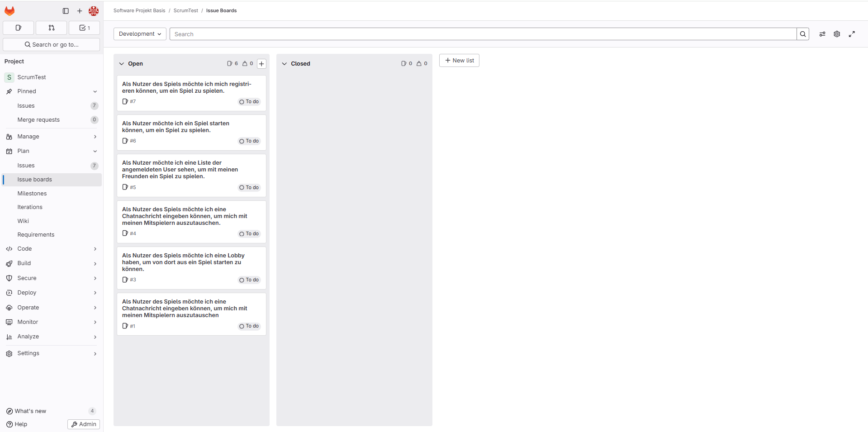This screenshot has width=868, height=432.
Task: Click the plus create-new icon
Action: (x=80, y=11)
